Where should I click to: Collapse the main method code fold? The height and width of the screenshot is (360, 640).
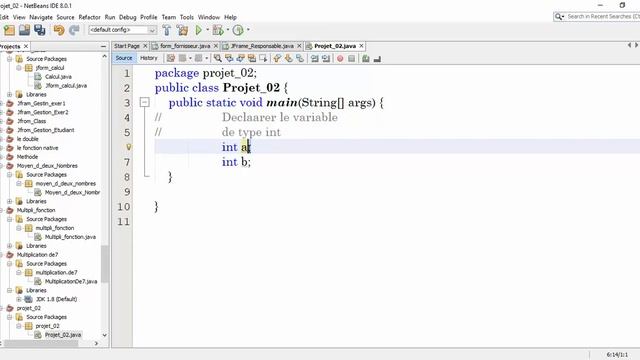144,102
